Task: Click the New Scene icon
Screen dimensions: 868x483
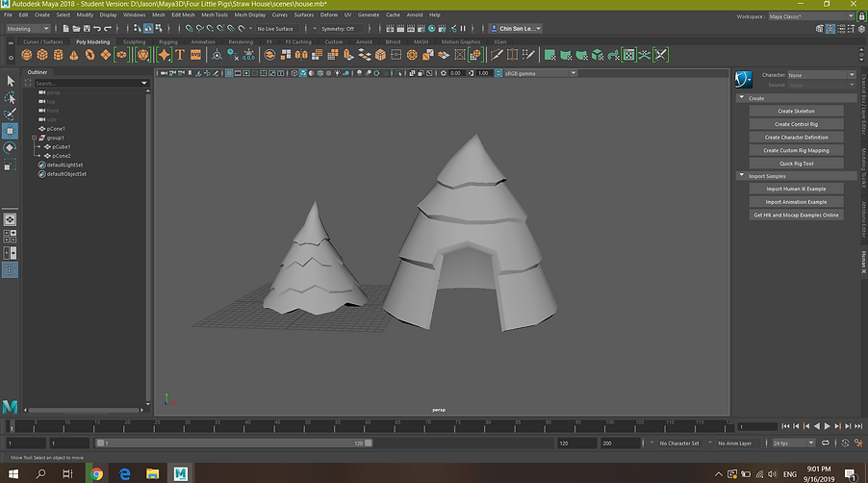Action: click(x=65, y=28)
